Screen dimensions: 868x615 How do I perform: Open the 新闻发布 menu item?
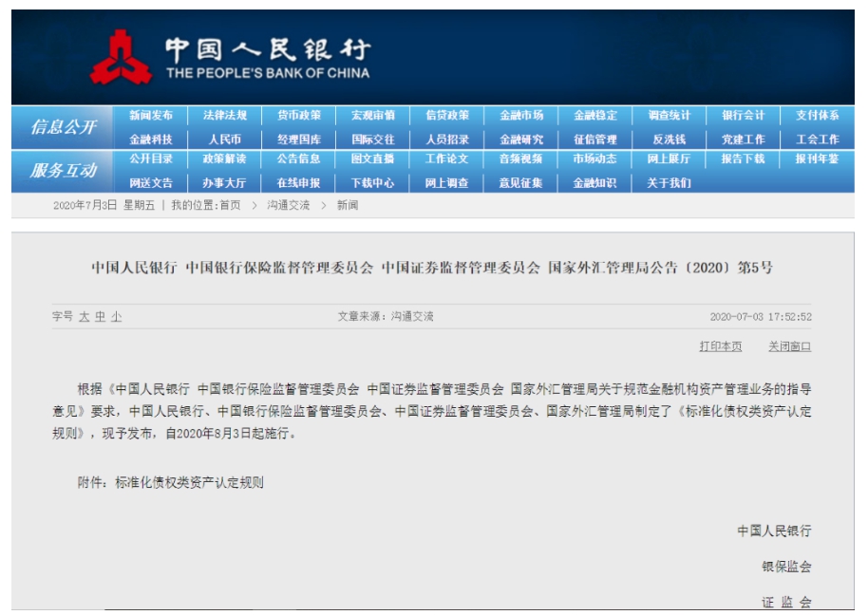tap(151, 116)
